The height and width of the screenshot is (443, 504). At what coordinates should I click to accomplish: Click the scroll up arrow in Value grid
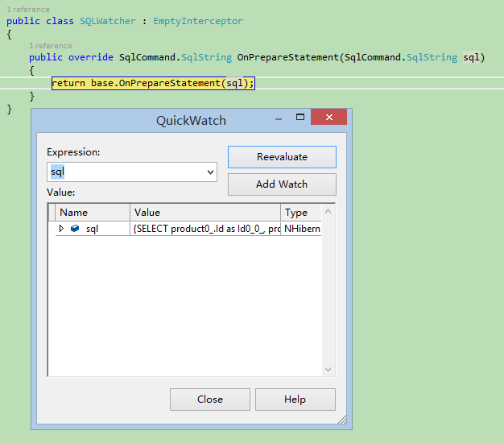(328, 211)
